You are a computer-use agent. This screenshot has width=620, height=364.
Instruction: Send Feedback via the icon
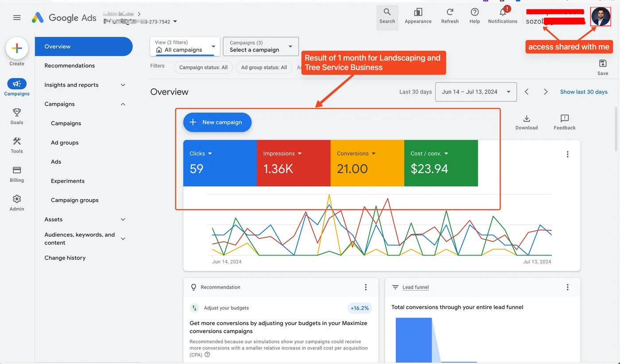click(565, 122)
